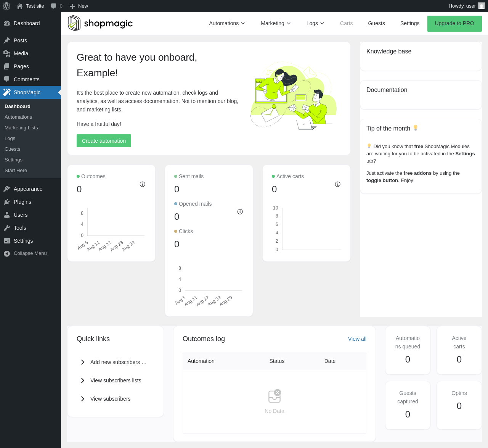
Task: Open the View subscribers lists link
Action: coord(116,380)
